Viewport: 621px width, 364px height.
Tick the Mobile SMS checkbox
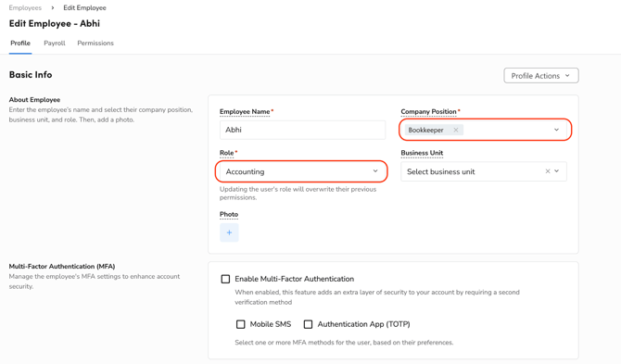(240, 324)
